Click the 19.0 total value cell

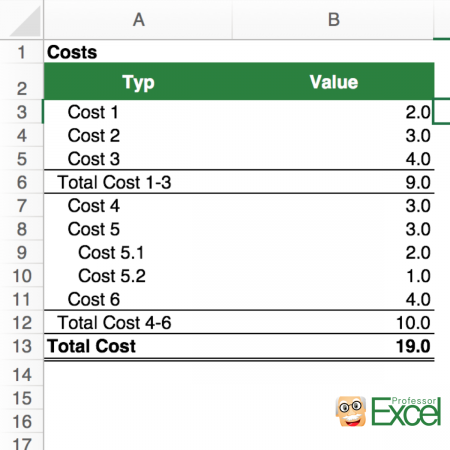tap(333, 346)
